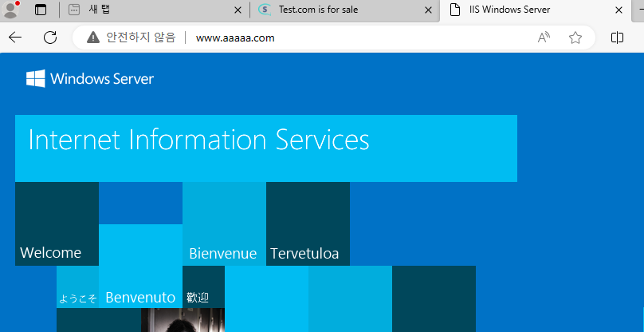Image resolution: width=644 pixels, height=332 pixels.
Task: Close the IIS Windows Server tab
Action: click(618, 10)
